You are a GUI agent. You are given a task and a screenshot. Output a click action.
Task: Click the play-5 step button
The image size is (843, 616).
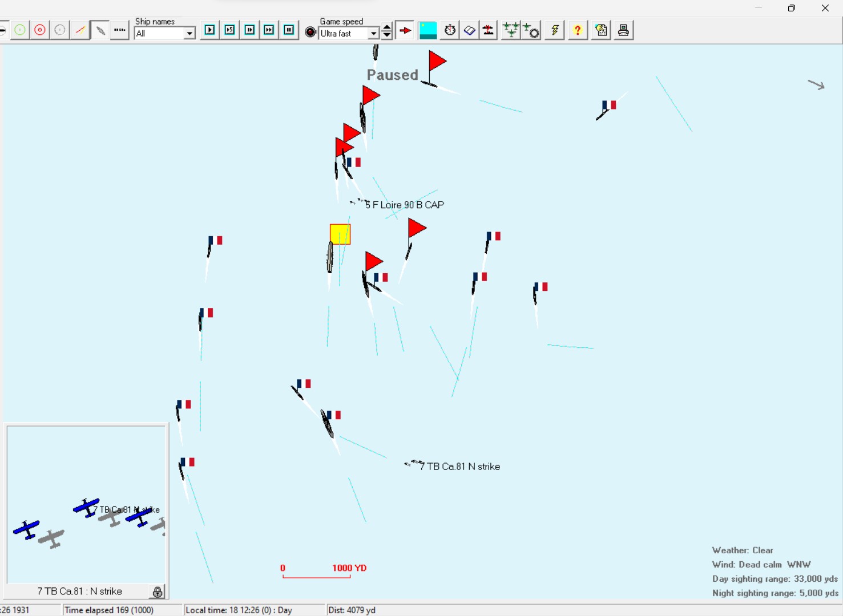(x=229, y=30)
